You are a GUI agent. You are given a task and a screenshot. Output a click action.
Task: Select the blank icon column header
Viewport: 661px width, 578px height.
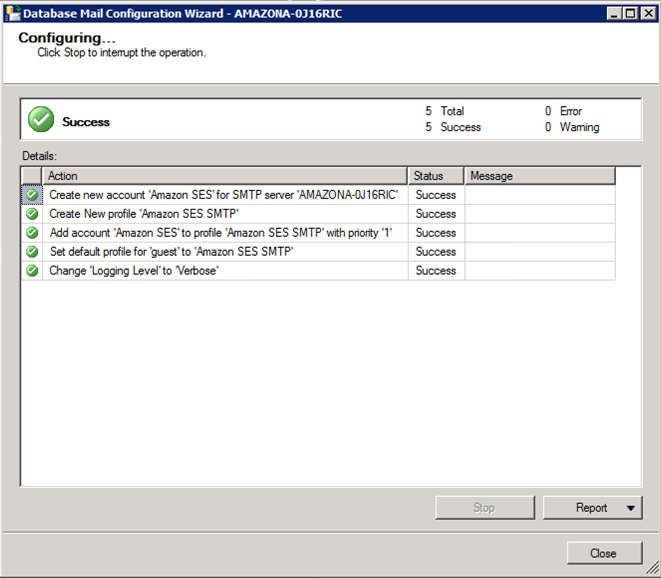(x=32, y=176)
